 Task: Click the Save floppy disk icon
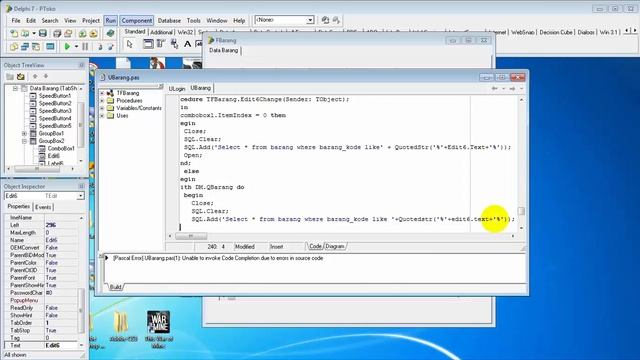click(x=42, y=33)
